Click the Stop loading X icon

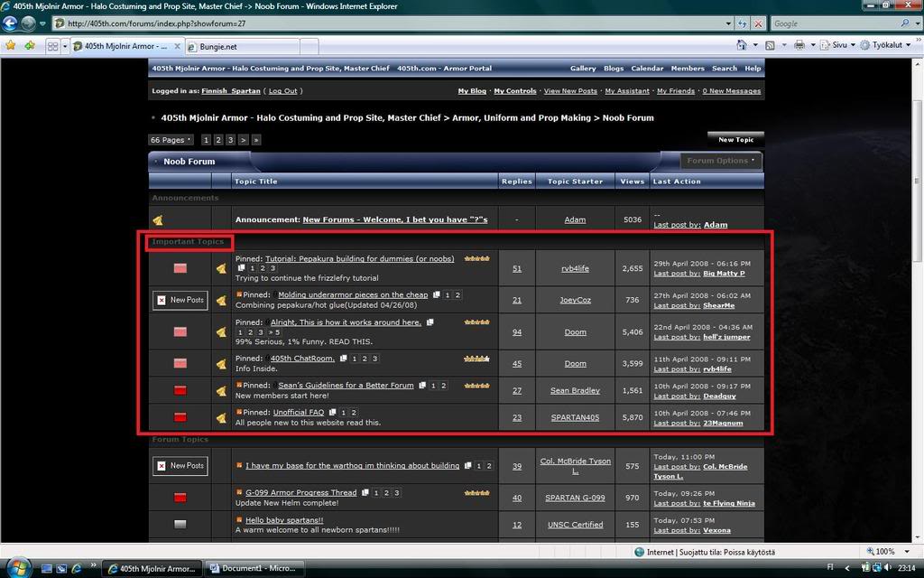pyautogui.click(x=758, y=23)
